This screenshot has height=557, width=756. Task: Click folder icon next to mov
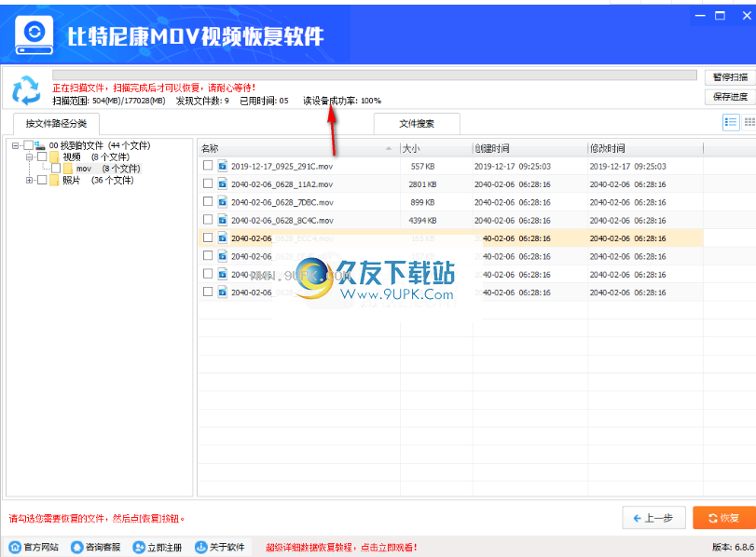[68, 169]
